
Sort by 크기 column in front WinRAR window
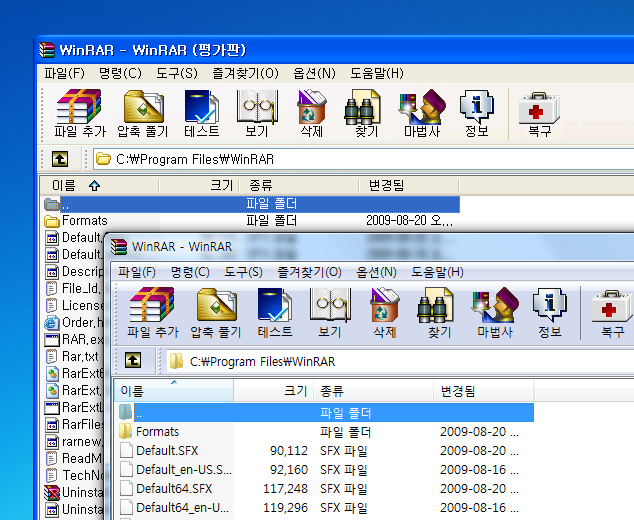click(274, 391)
